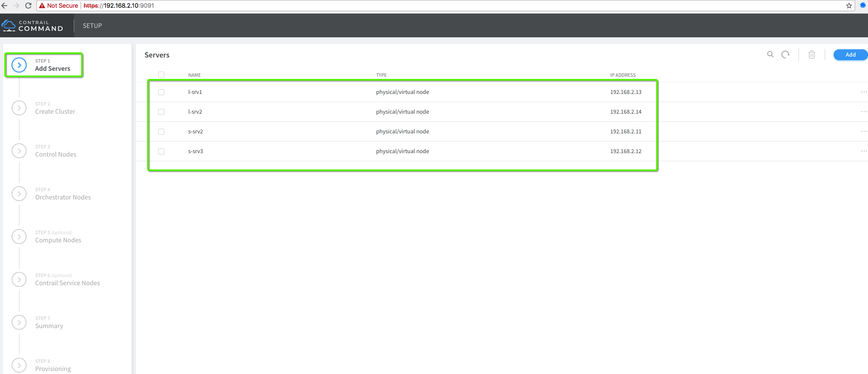868x374 pixels.
Task: Go to Compute Nodes step
Action: (x=58, y=240)
